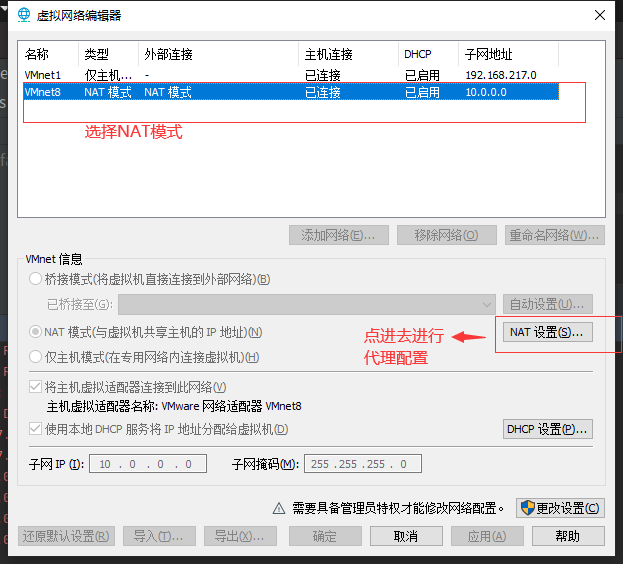Click the Virtual Network Editor globe icon
Image resolution: width=623 pixels, height=564 pixels.
pos(24,15)
